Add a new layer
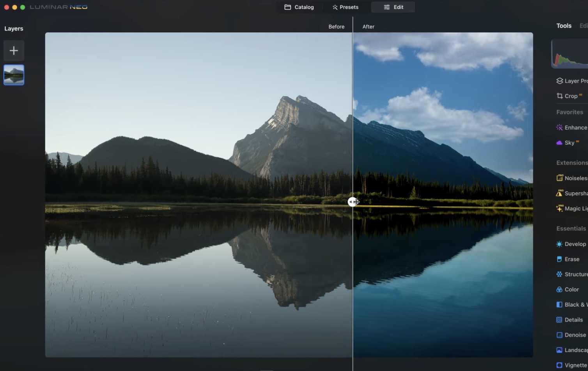Viewport: 588px width, 371px height. [x=14, y=50]
